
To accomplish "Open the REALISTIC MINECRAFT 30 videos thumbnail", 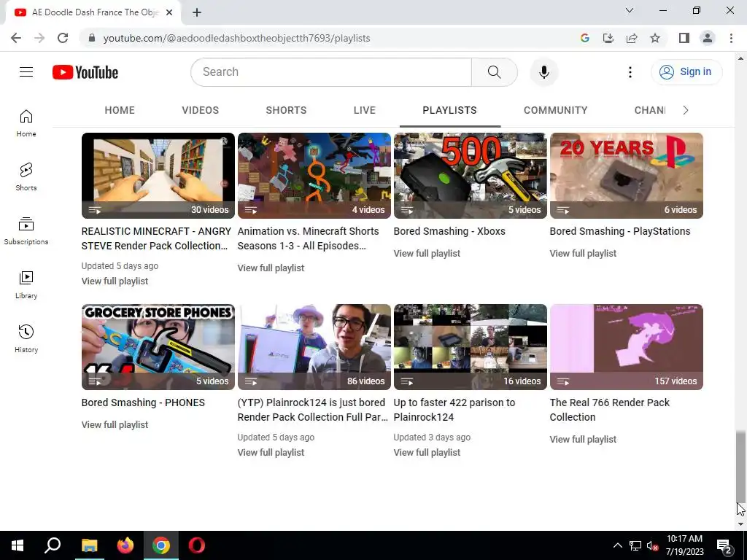I will 158,176.
